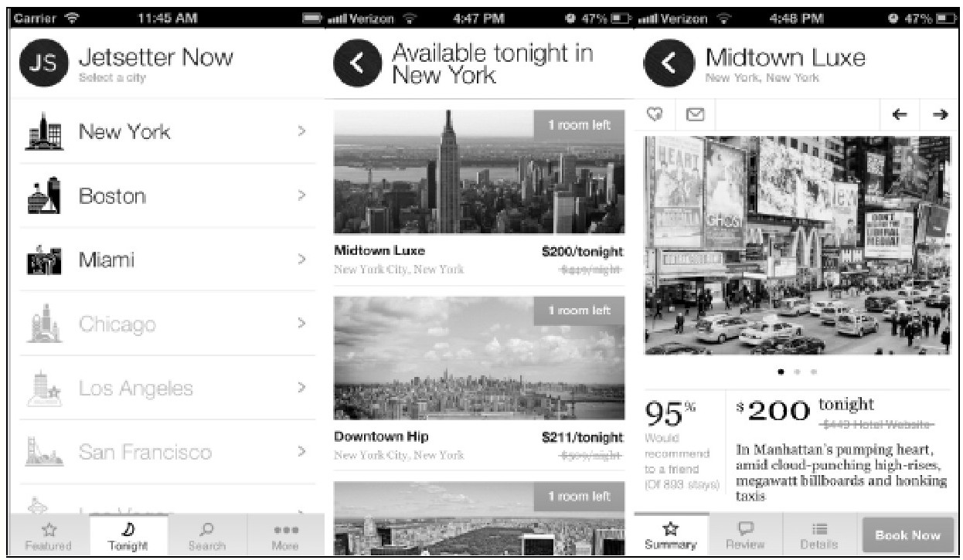Tap the envelope share icon
The height and width of the screenshot is (560, 963).
coord(695,114)
